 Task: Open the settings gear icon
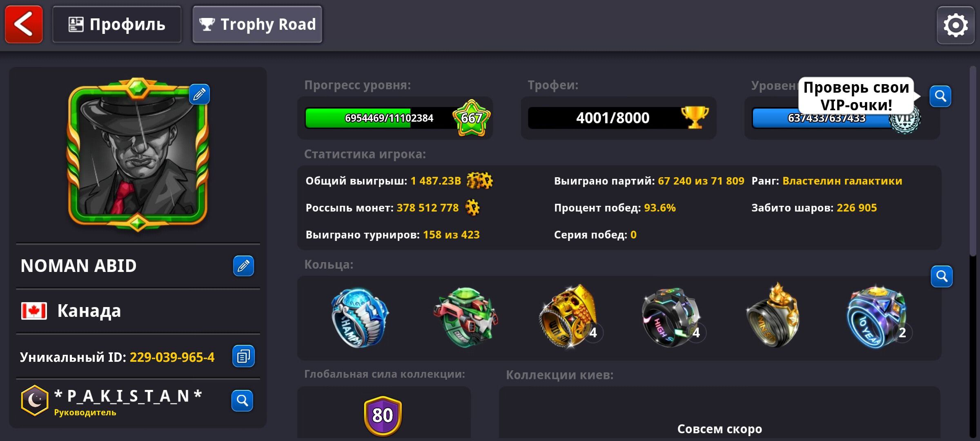(x=955, y=25)
